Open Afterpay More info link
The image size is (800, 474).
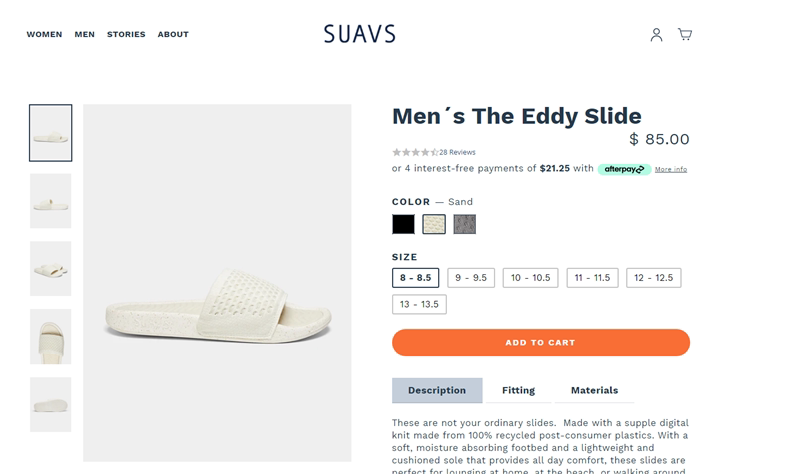671,169
